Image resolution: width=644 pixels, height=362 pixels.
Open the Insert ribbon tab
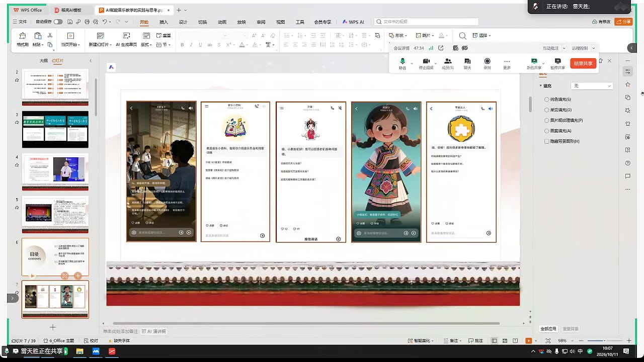click(164, 22)
